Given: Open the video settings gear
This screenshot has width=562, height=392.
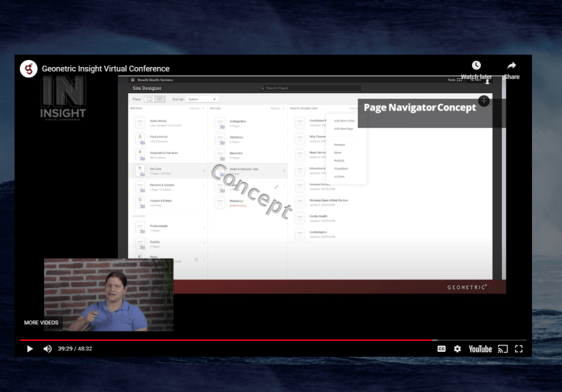Looking at the screenshot, I should point(457,349).
